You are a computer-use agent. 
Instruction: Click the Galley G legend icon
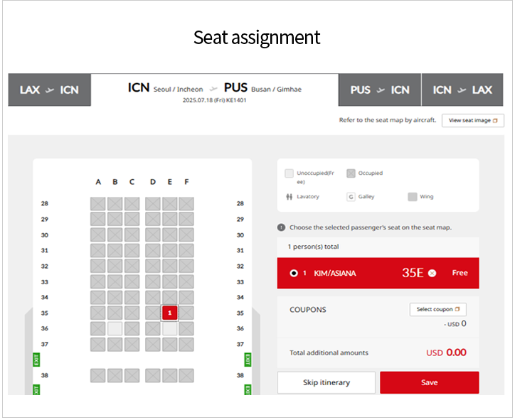(x=351, y=197)
